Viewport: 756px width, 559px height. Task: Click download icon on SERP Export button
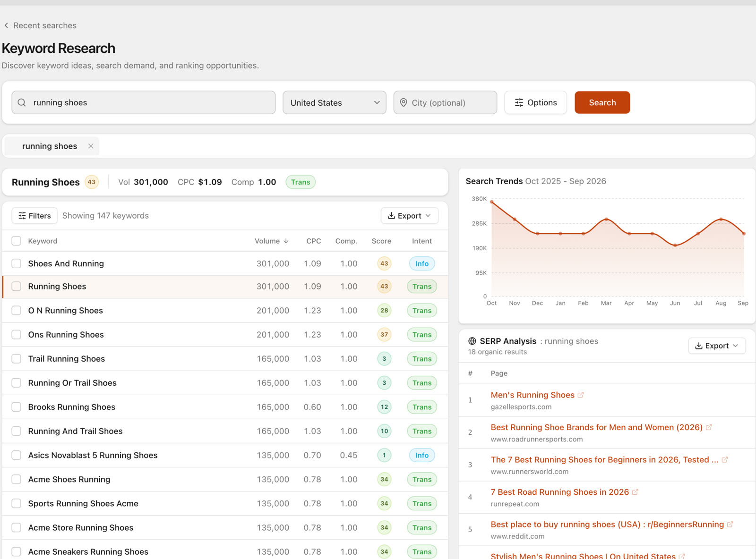pyautogui.click(x=698, y=346)
